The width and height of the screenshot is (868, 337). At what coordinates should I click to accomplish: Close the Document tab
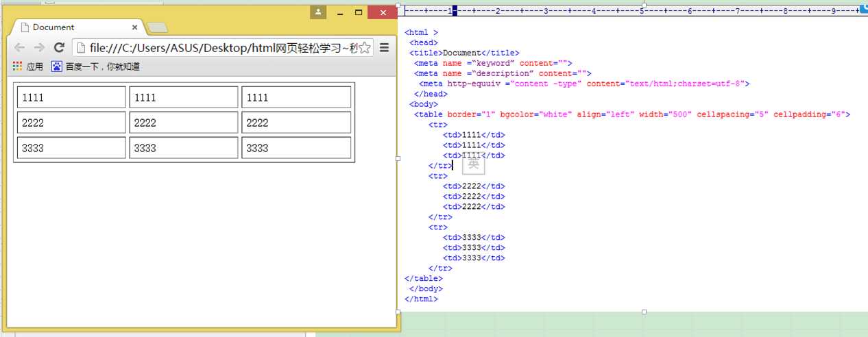[x=135, y=27]
